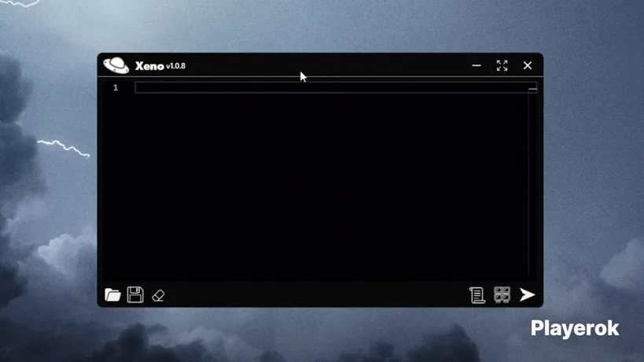This screenshot has height=362, width=644.
Task: Click the Playerok watermark logo
Action: pos(575,328)
